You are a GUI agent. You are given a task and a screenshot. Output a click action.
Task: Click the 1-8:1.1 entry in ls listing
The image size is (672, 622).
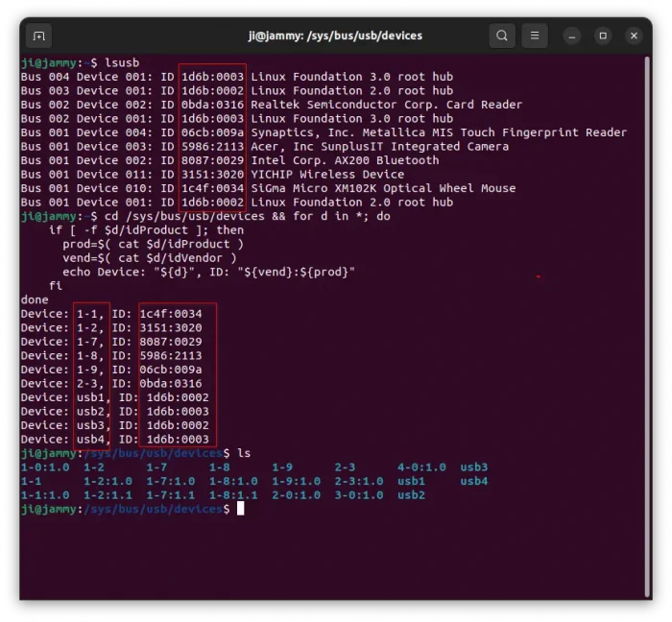click(x=233, y=495)
